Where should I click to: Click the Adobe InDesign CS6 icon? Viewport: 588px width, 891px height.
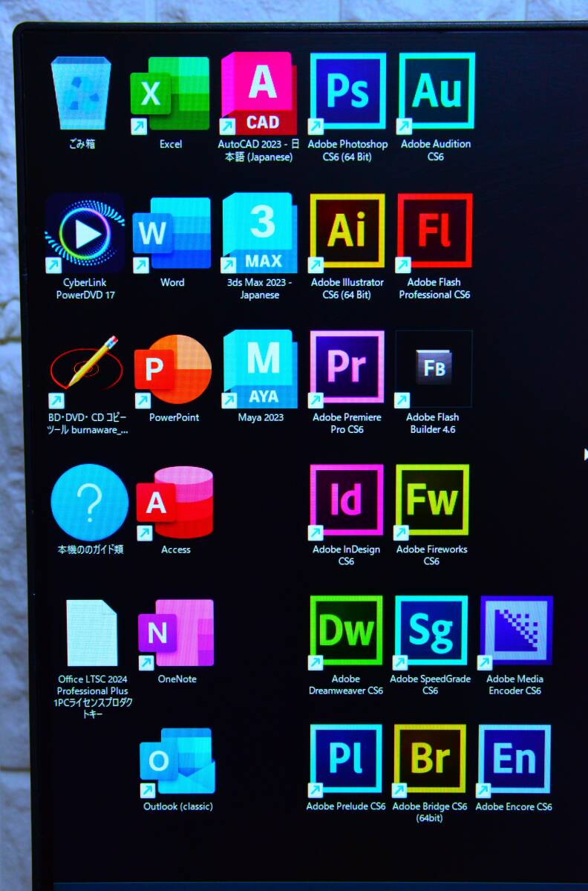point(347,501)
